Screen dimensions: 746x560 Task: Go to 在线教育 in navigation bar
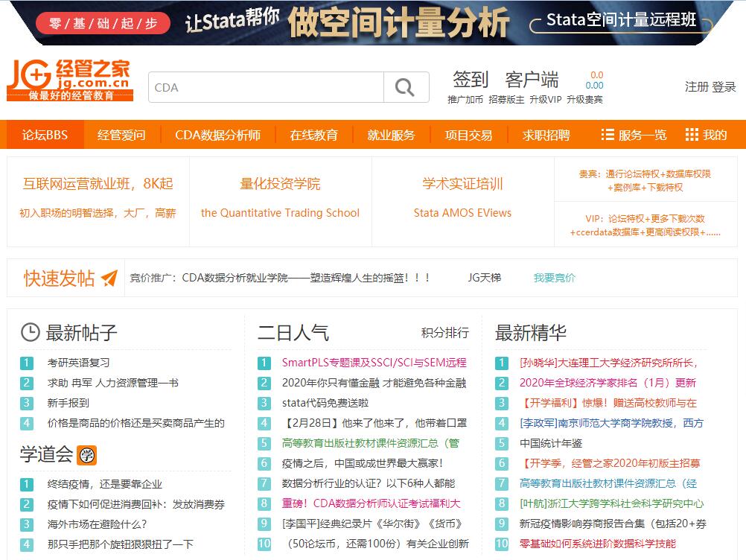coord(314,135)
